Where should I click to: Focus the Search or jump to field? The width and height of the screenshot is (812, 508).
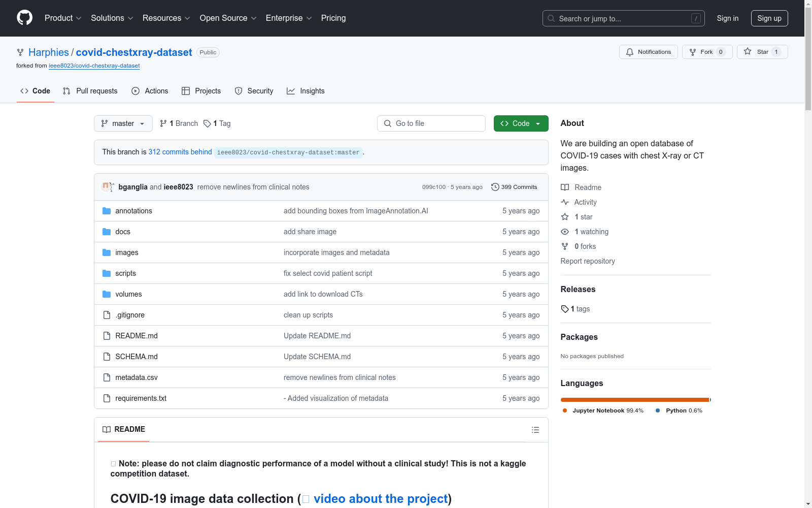[x=624, y=18]
